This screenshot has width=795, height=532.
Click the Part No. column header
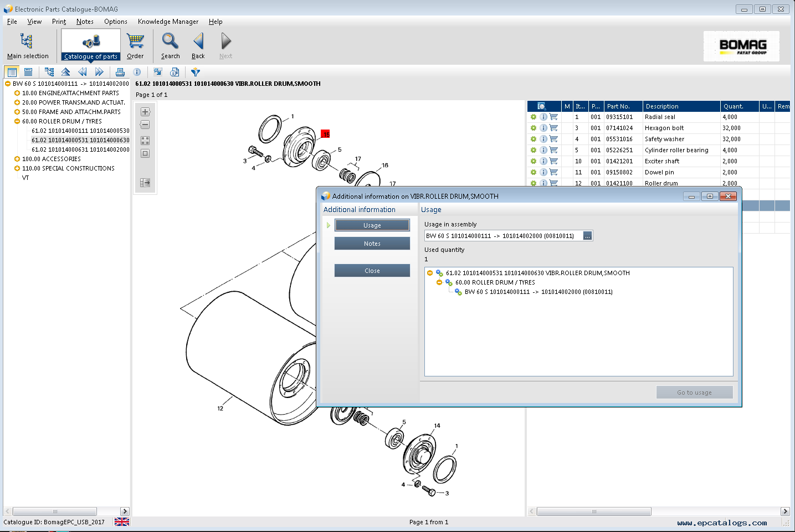623,106
